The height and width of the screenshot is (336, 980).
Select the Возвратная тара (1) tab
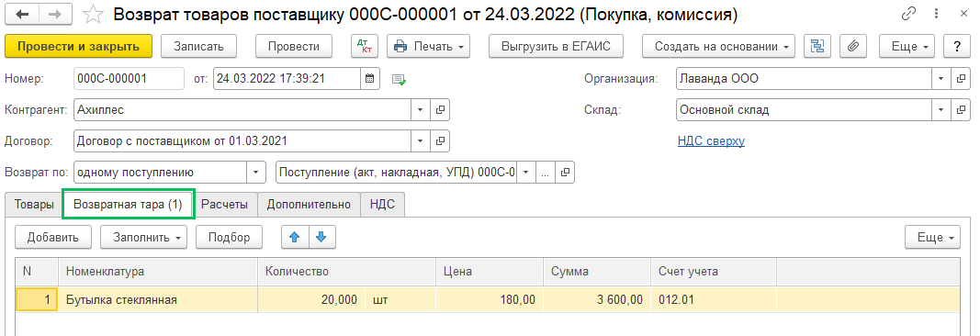(128, 204)
